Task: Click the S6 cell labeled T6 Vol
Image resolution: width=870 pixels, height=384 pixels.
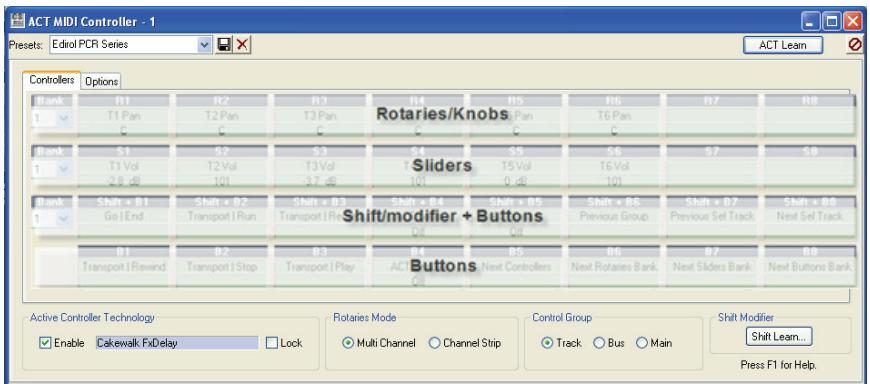Action: click(614, 166)
